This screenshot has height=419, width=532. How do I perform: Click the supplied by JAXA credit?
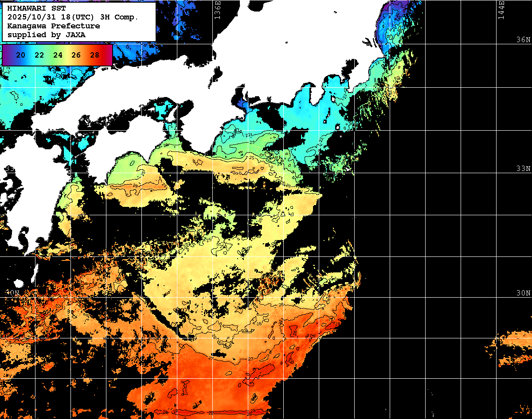(47, 35)
